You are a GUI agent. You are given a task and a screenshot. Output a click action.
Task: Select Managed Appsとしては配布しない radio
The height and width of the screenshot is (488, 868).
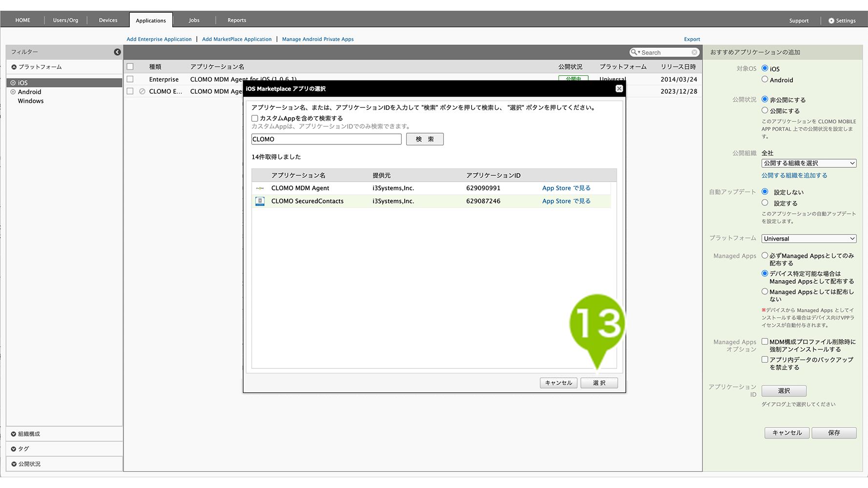click(x=765, y=291)
